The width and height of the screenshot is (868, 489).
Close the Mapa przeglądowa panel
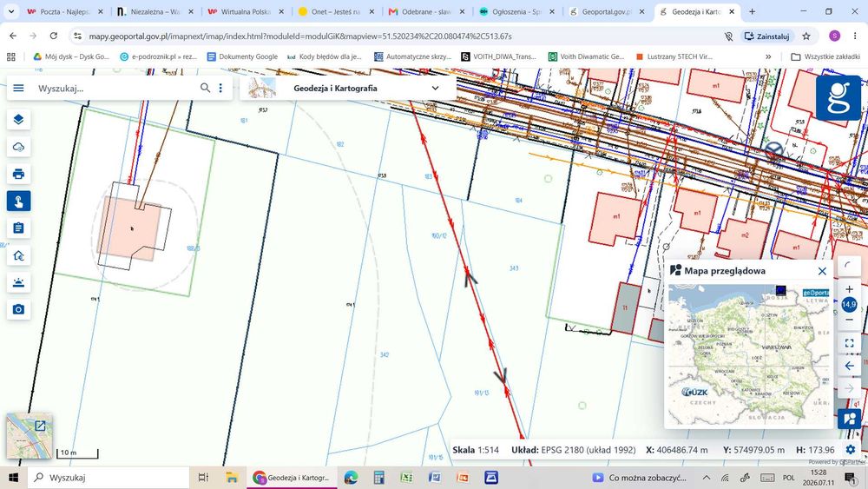pos(822,271)
